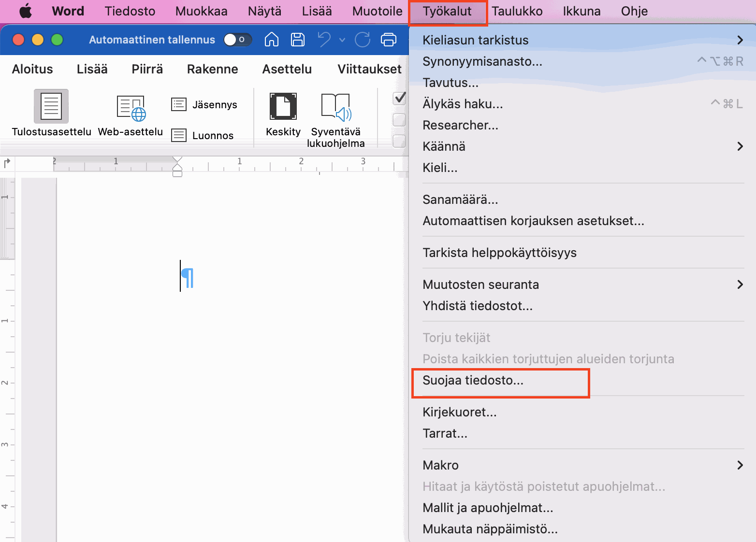Close the Työkalut menu
This screenshot has height=542, width=756.
(448, 11)
